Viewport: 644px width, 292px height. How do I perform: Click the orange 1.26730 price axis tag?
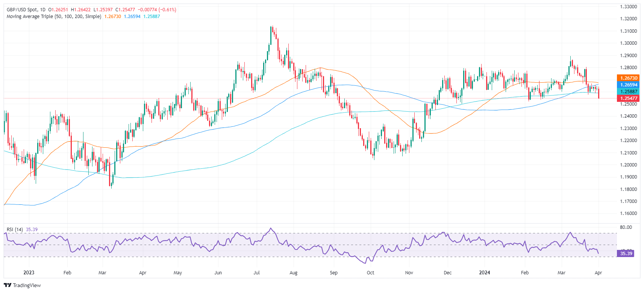[x=628, y=78]
